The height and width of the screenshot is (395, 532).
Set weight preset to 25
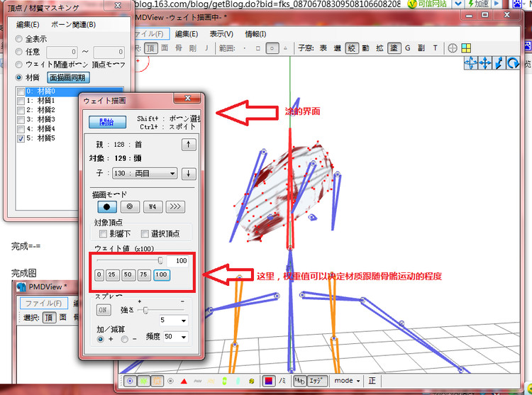click(111, 275)
